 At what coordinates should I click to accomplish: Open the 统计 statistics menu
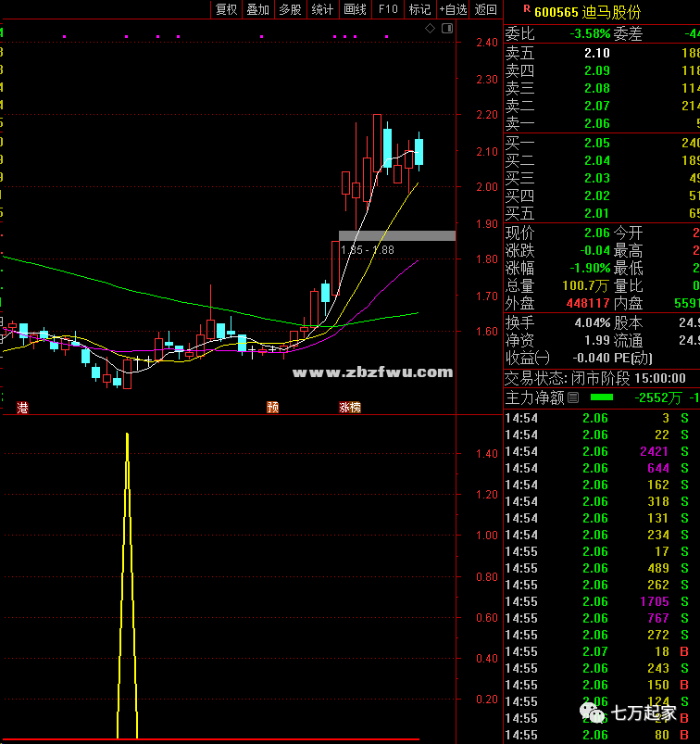click(x=322, y=9)
